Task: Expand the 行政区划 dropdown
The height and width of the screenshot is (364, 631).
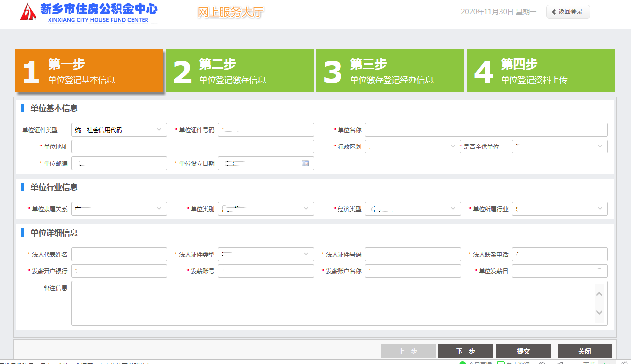Action: [413, 146]
